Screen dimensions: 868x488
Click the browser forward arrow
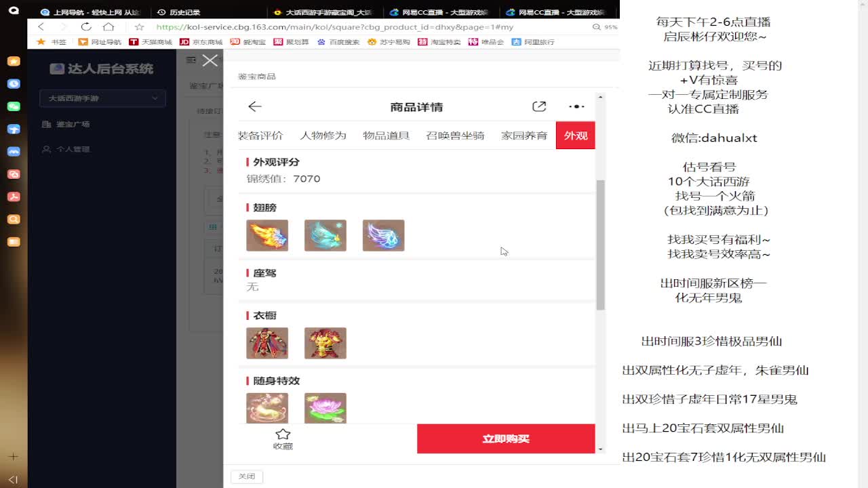tap(63, 26)
